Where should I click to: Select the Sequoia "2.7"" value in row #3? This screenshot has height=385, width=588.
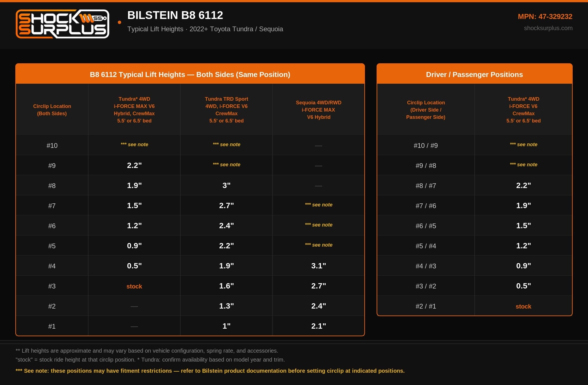coord(319,286)
